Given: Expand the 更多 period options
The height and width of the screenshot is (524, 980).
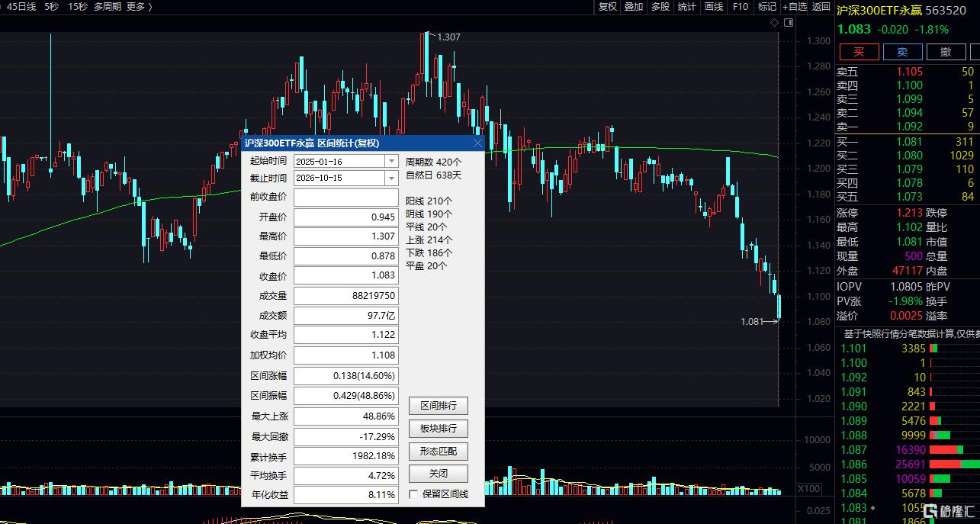Looking at the screenshot, I should point(140,7).
